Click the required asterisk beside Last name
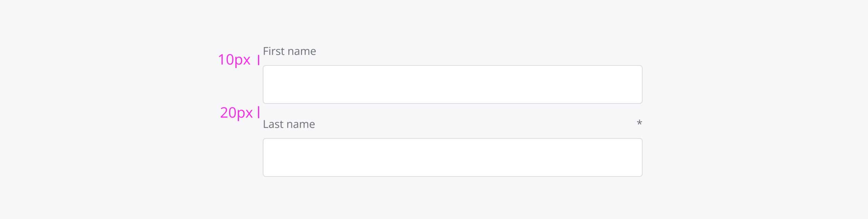 pos(639,123)
